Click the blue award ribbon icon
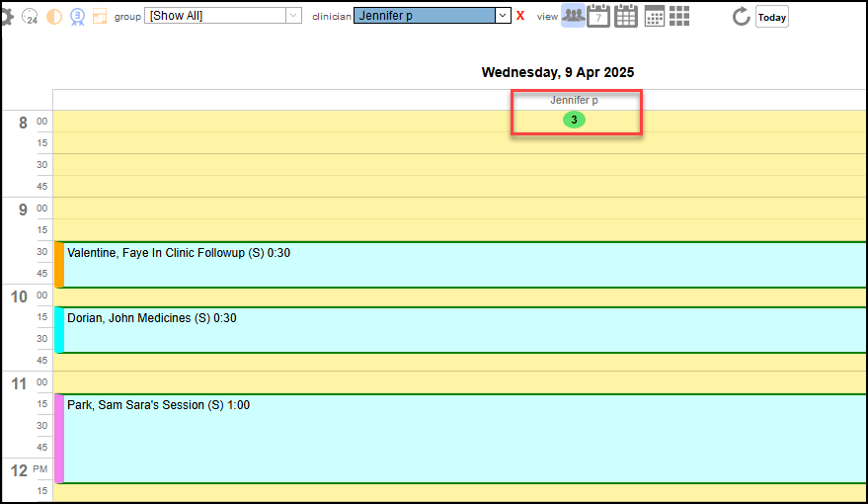The height and width of the screenshot is (504, 868). pyautogui.click(x=77, y=17)
